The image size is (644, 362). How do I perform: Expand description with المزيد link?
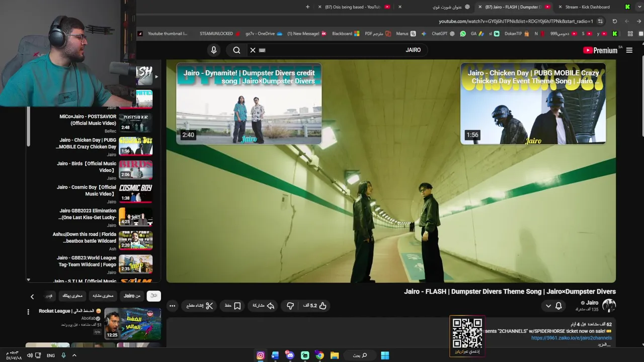pos(604,344)
